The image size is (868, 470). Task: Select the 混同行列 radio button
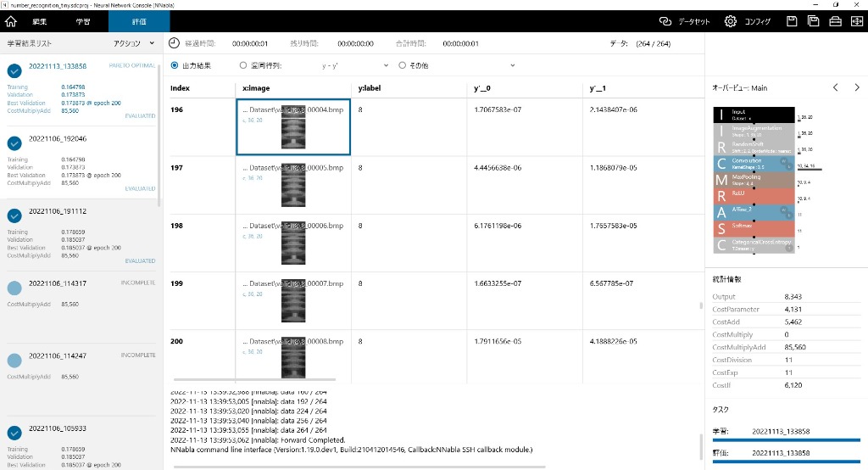tap(243, 65)
